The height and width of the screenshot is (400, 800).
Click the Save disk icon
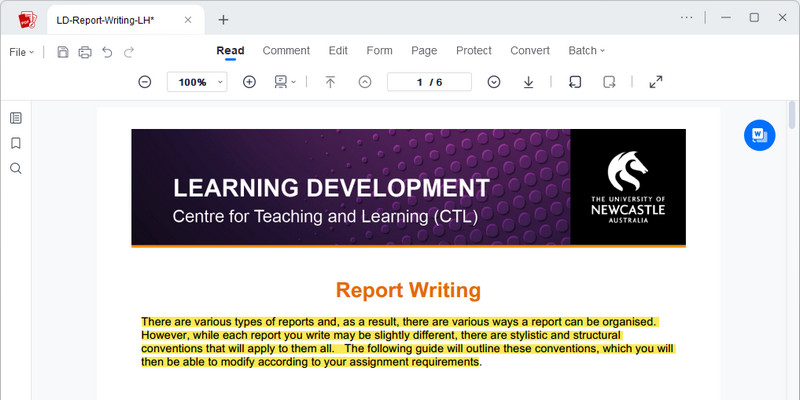pyautogui.click(x=63, y=52)
